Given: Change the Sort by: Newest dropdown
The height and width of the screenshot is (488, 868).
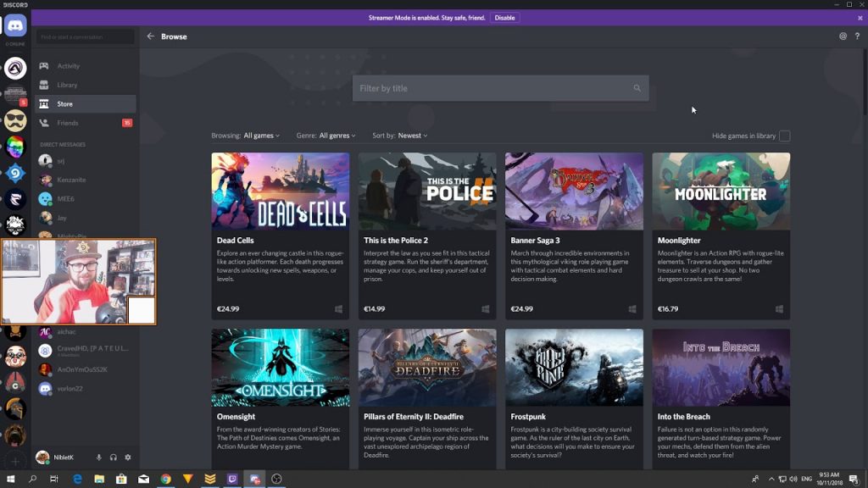Looking at the screenshot, I should [x=412, y=136].
